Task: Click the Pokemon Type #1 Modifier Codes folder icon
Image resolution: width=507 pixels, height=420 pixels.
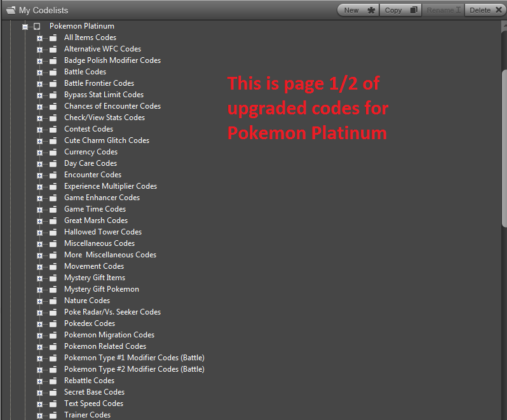Action: tap(53, 358)
